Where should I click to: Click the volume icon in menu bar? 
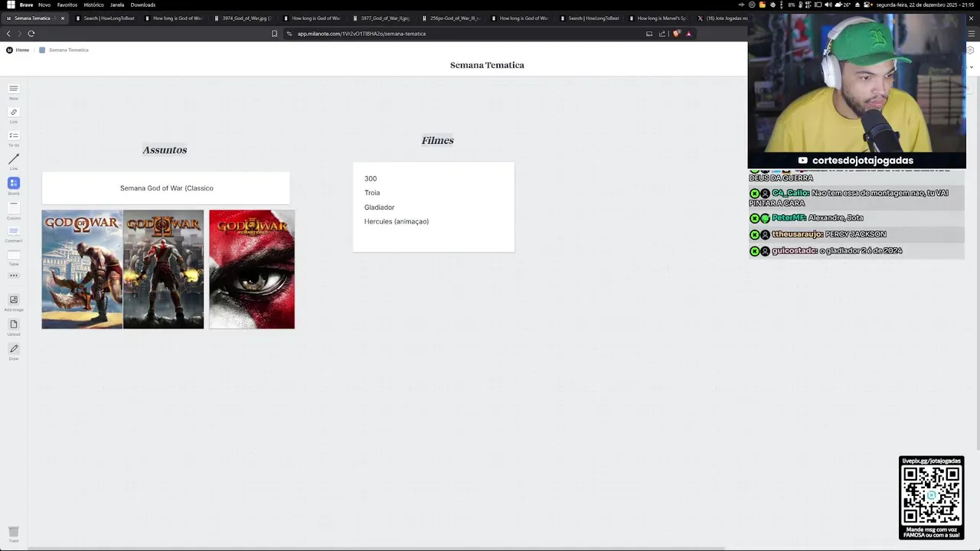(828, 5)
